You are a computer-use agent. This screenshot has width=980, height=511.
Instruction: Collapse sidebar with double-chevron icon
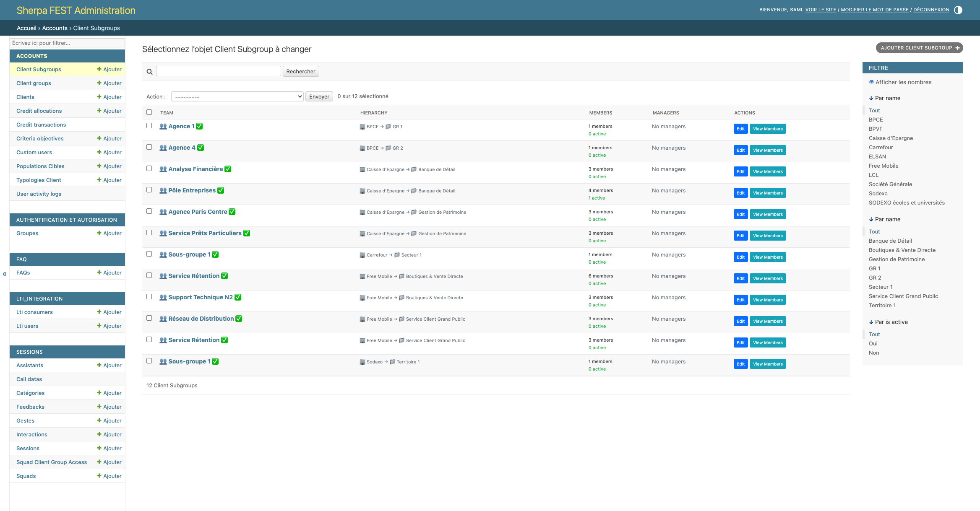pyautogui.click(x=5, y=274)
